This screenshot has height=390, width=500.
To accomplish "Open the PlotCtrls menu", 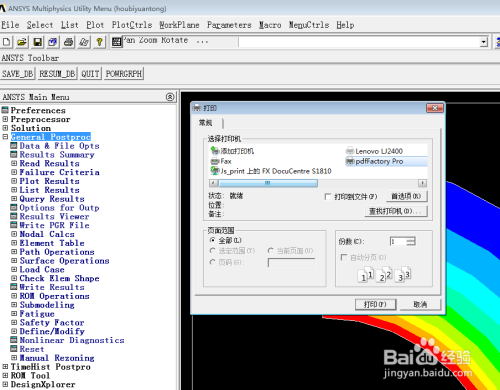I will pos(132,25).
